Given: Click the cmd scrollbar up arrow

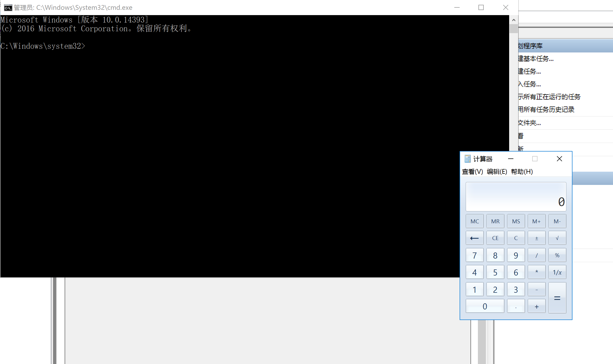Looking at the screenshot, I should [514, 20].
